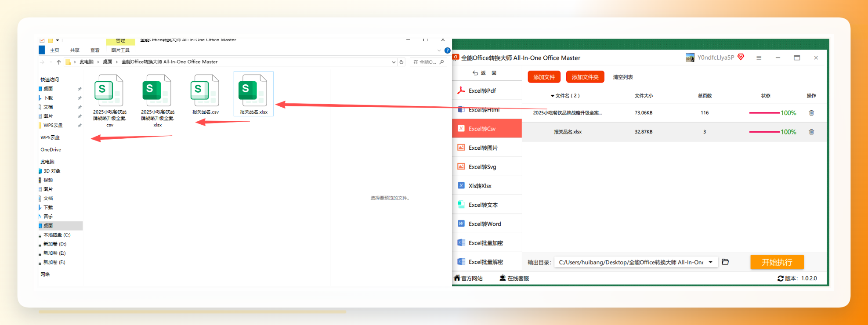The width and height of the screenshot is (868, 325).
Task: Open the 图片工具 ribbon tab
Action: 120,50
